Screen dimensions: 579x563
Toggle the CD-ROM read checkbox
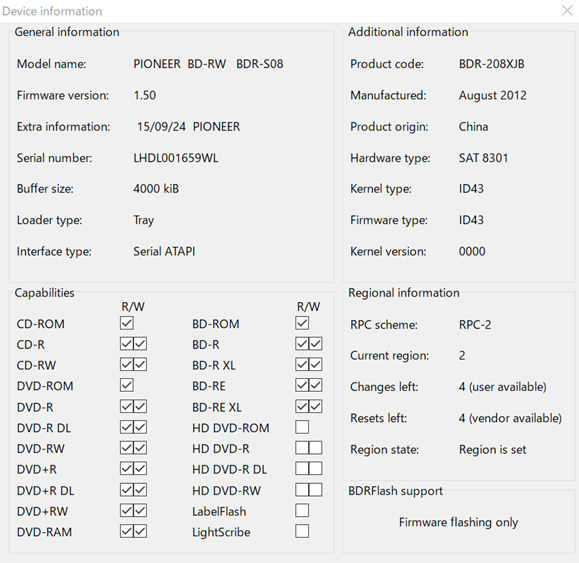[x=127, y=323]
